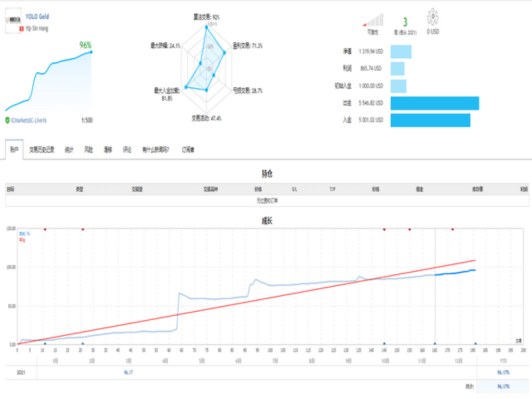Switch to the 账户 tab
This screenshot has width=532, height=399.
click(x=14, y=150)
